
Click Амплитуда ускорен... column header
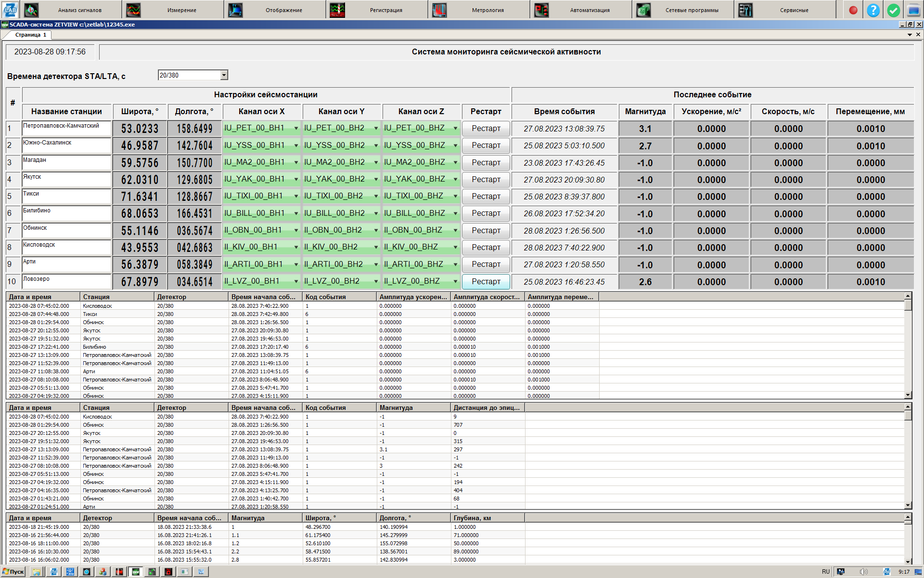(413, 297)
